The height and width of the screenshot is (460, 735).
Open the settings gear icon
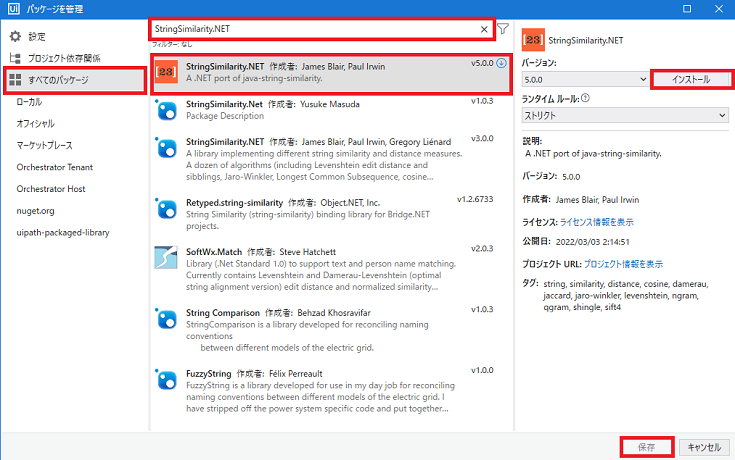click(15, 36)
